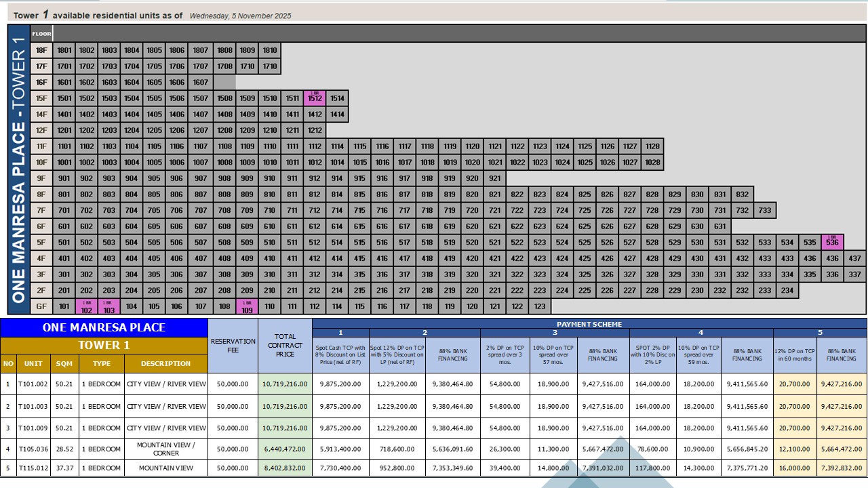The height and width of the screenshot is (488, 868).
Task: Select the 12F floor label
Action: tap(41, 130)
